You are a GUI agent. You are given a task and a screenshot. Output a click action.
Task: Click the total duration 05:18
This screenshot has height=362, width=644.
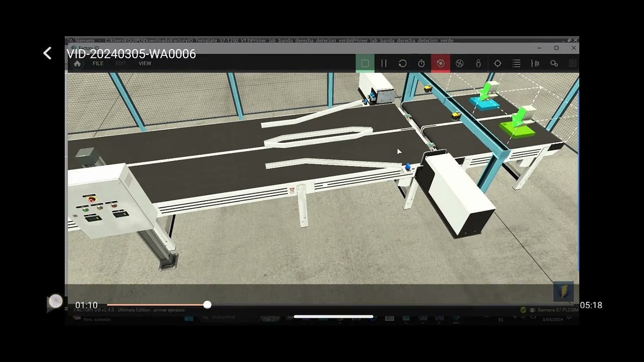click(591, 305)
